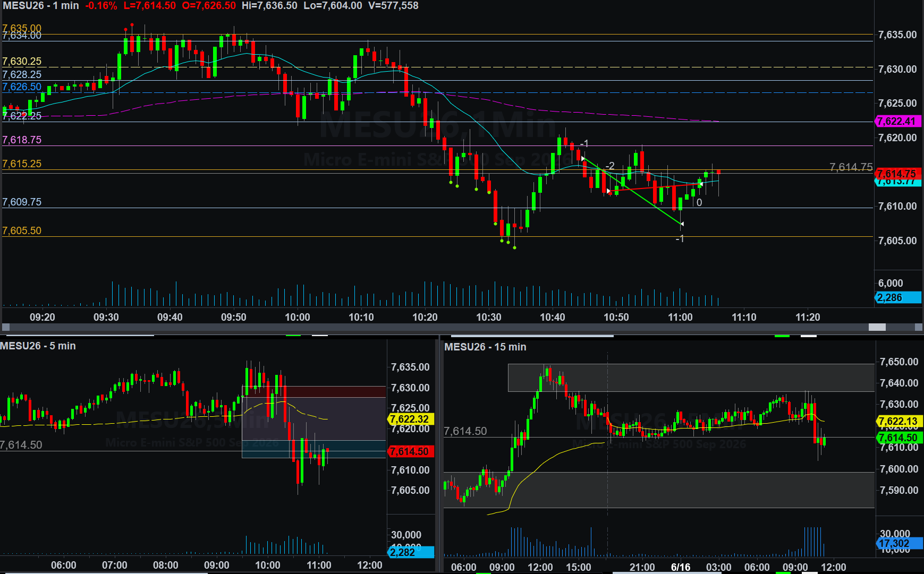Click the 10:40 time label
924x574 pixels.
(553, 318)
